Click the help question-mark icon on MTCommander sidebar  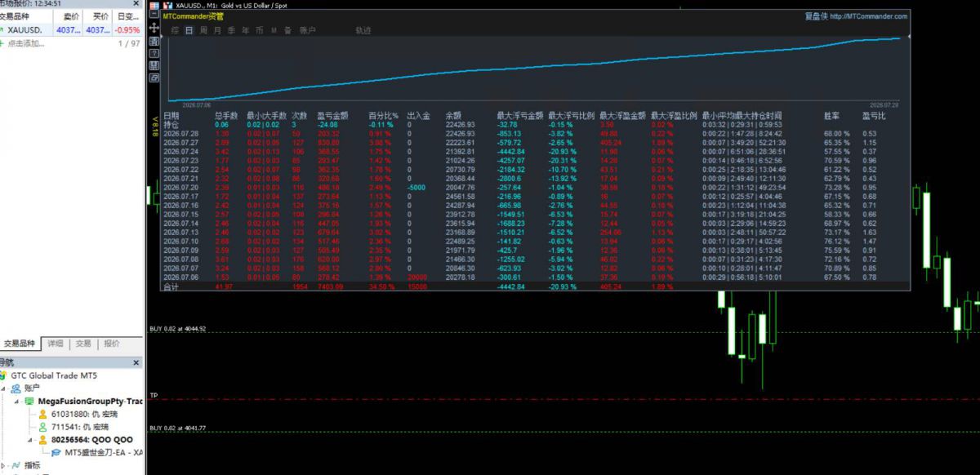154,53
